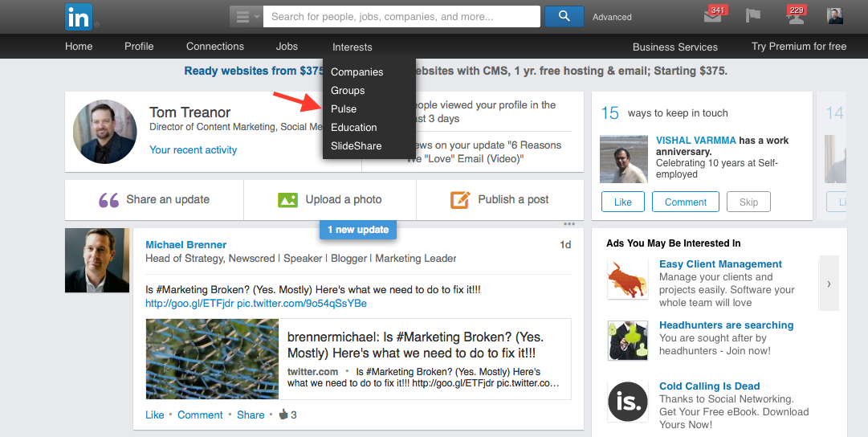The width and height of the screenshot is (868, 437).
Task: Select Pulse in Interests dropdown
Action: [344, 109]
